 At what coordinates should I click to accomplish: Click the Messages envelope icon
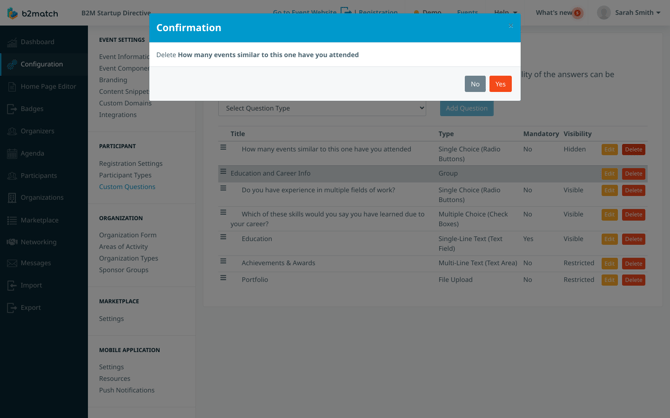[12, 263]
